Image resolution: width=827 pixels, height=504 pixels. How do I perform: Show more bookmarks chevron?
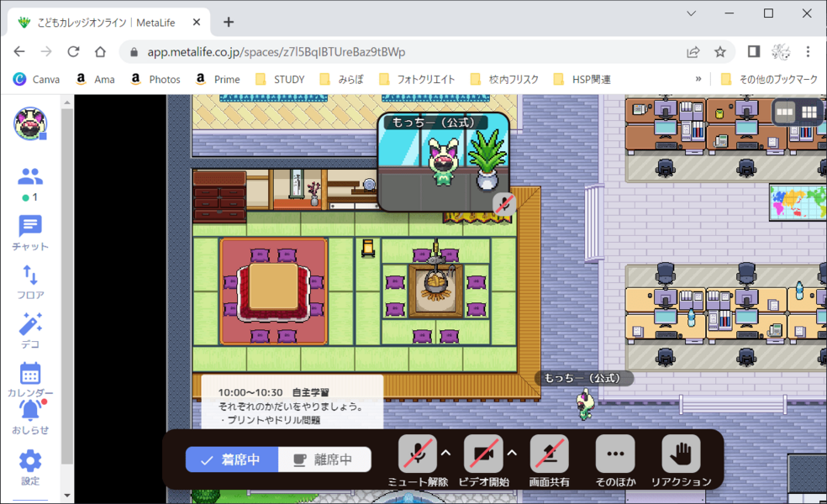point(698,79)
